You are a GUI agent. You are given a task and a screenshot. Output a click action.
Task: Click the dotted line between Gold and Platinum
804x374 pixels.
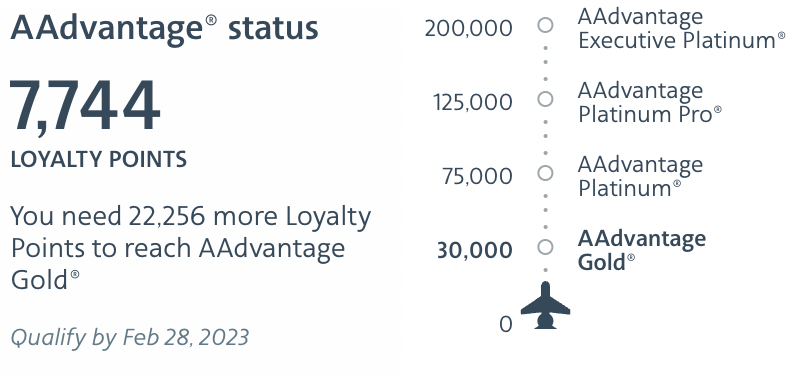546,210
